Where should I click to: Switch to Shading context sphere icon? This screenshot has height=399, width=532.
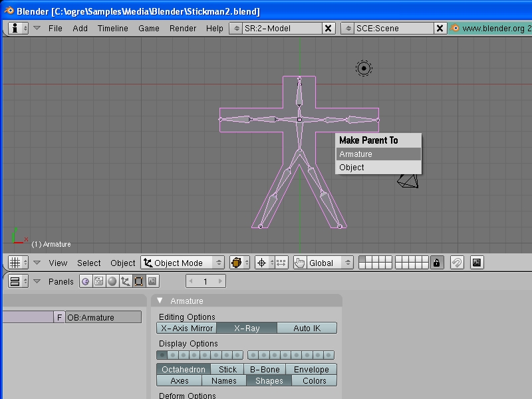tap(112, 281)
